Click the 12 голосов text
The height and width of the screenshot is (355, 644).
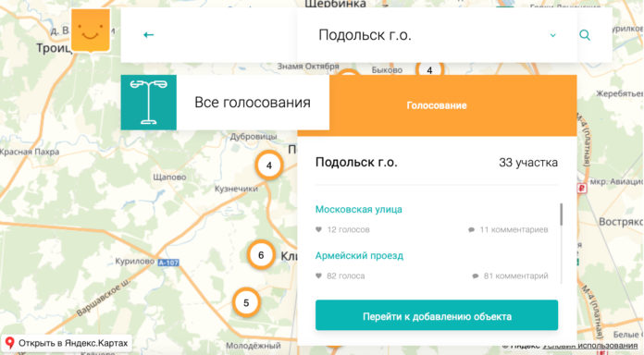coord(348,230)
